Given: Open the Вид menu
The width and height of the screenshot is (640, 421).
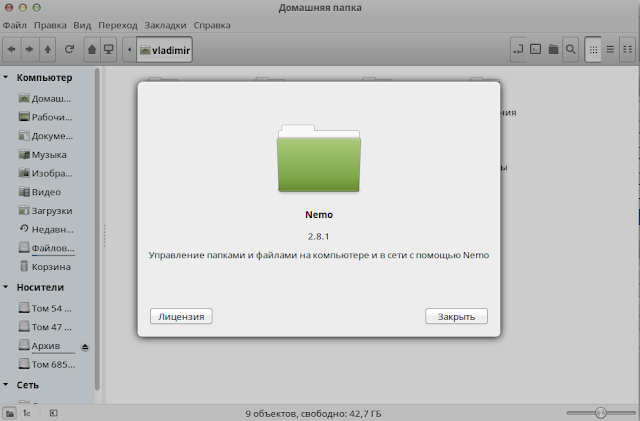Looking at the screenshot, I should pyautogui.click(x=82, y=25).
